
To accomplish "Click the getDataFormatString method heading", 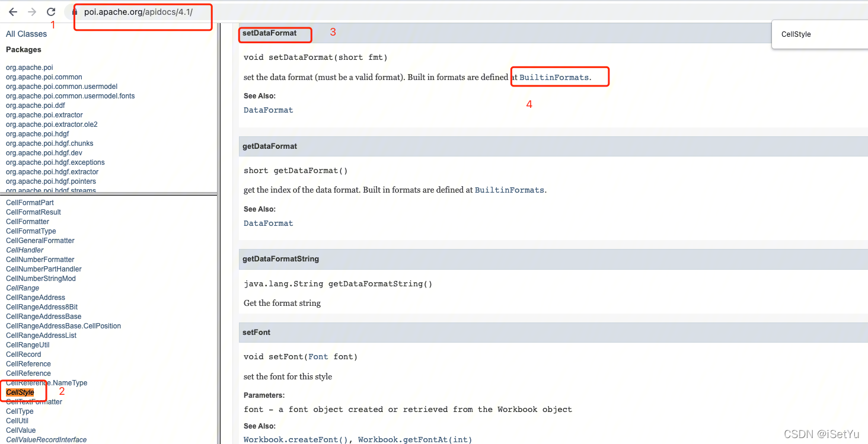I will coord(281,259).
